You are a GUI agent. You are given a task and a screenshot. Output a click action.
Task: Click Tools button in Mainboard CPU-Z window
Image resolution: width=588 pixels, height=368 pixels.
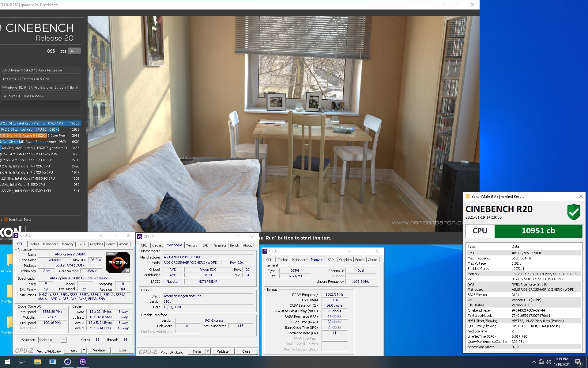pyautogui.click(x=197, y=351)
